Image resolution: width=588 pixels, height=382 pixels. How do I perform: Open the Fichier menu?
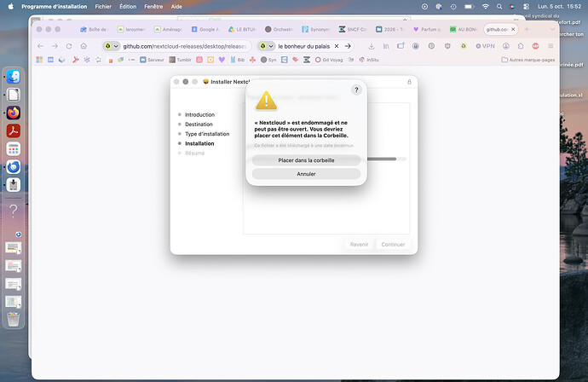[103, 6]
